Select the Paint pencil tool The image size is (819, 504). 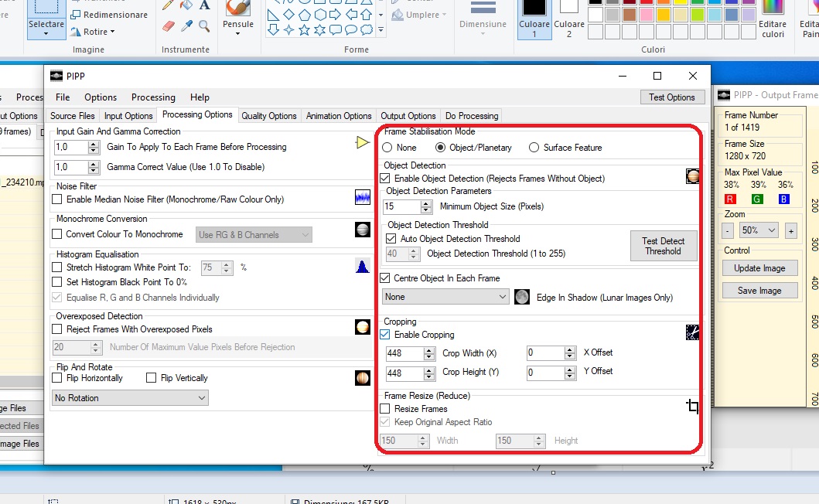click(168, 5)
